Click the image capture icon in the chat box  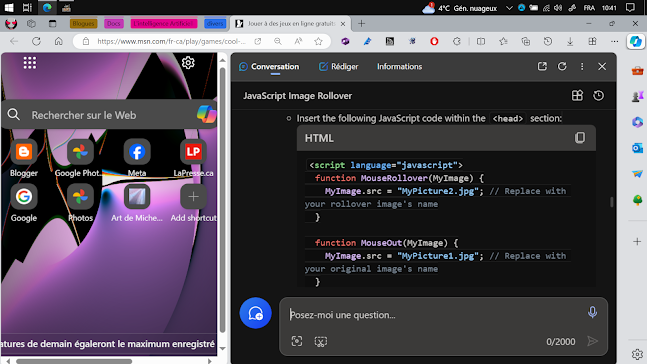[297, 341]
